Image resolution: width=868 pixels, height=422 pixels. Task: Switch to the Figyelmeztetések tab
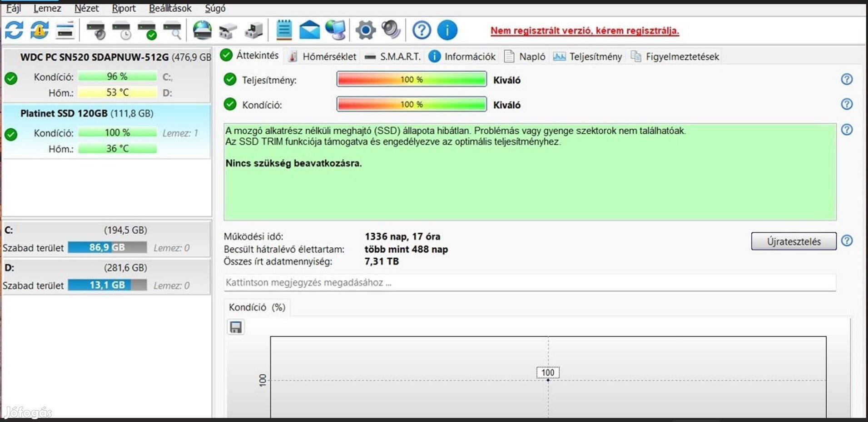pyautogui.click(x=675, y=56)
